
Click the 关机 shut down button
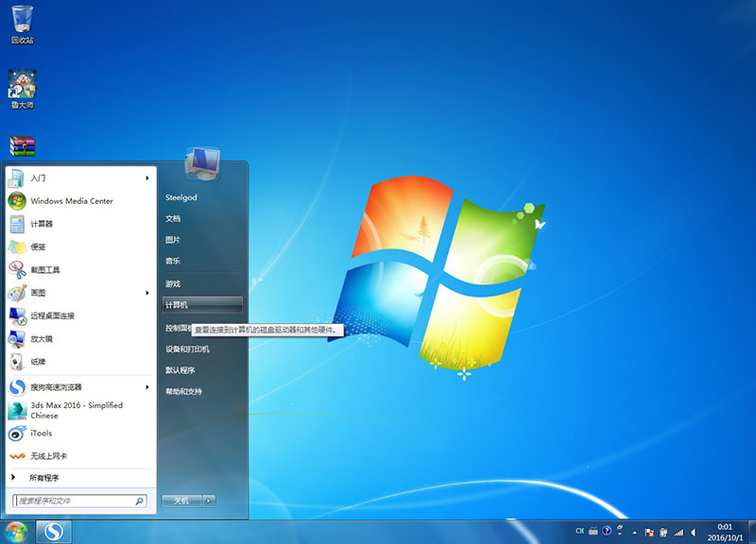point(181,501)
